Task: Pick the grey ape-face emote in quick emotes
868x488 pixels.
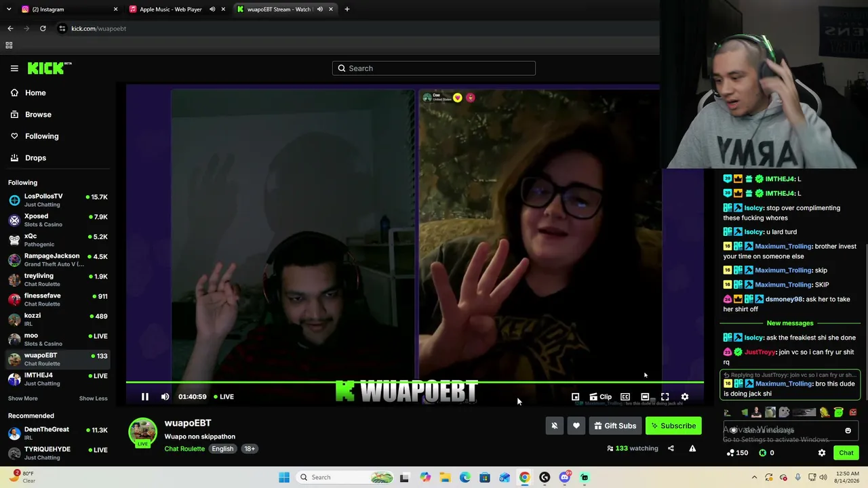Action: (784, 412)
